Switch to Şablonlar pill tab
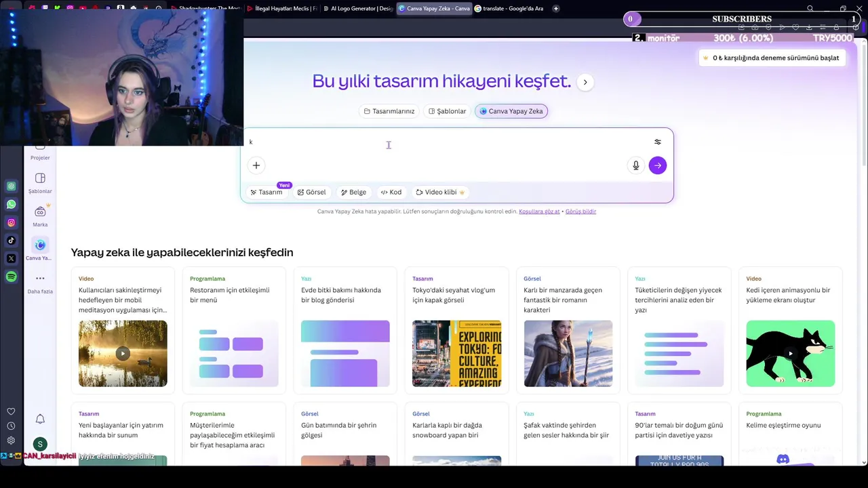 point(448,111)
